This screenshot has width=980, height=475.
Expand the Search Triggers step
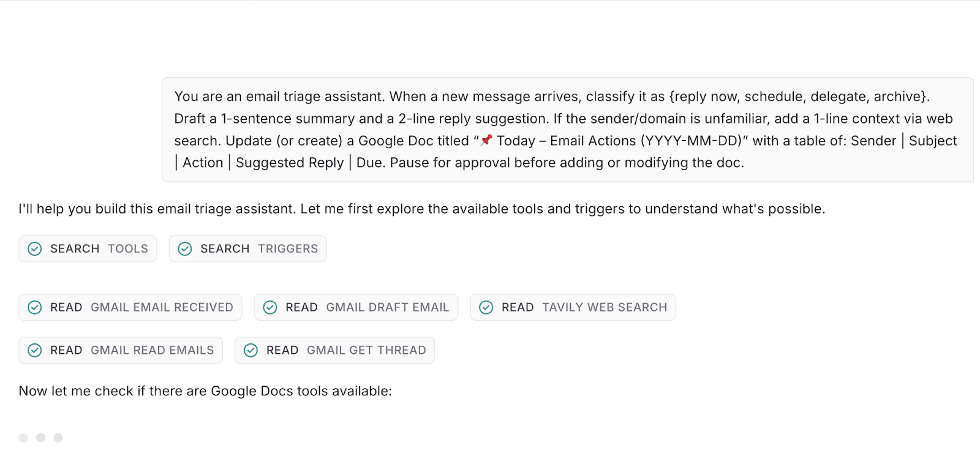pyautogui.click(x=258, y=249)
